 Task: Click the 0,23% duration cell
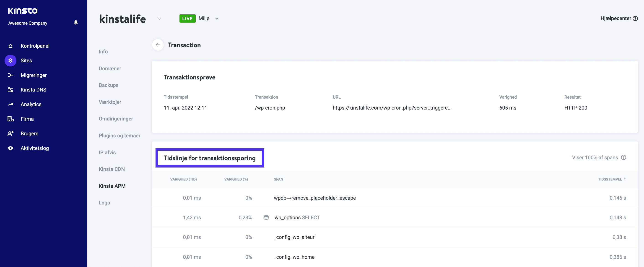[x=245, y=217]
